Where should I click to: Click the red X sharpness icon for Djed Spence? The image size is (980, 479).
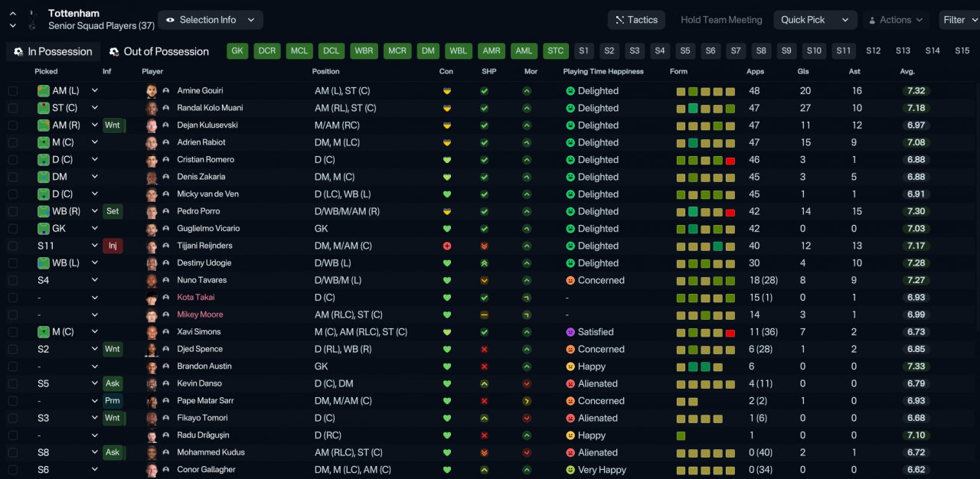click(484, 349)
